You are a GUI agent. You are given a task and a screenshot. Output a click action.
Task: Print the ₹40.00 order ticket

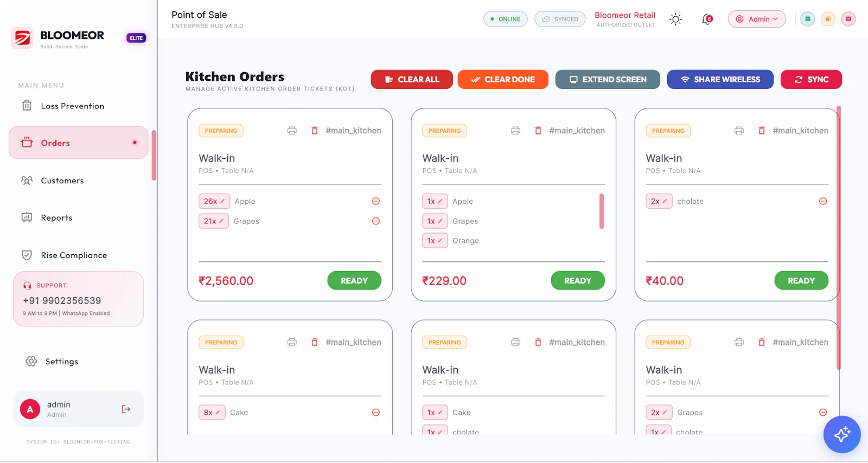[739, 131]
